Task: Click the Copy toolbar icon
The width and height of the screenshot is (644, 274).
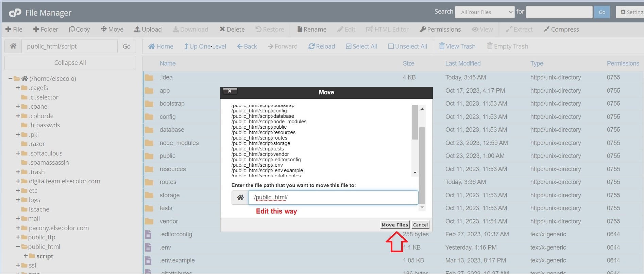Action: 72,30
